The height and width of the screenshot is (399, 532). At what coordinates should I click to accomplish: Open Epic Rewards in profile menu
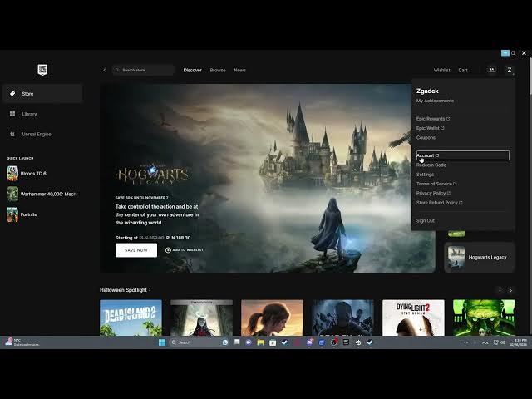point(433,119)
